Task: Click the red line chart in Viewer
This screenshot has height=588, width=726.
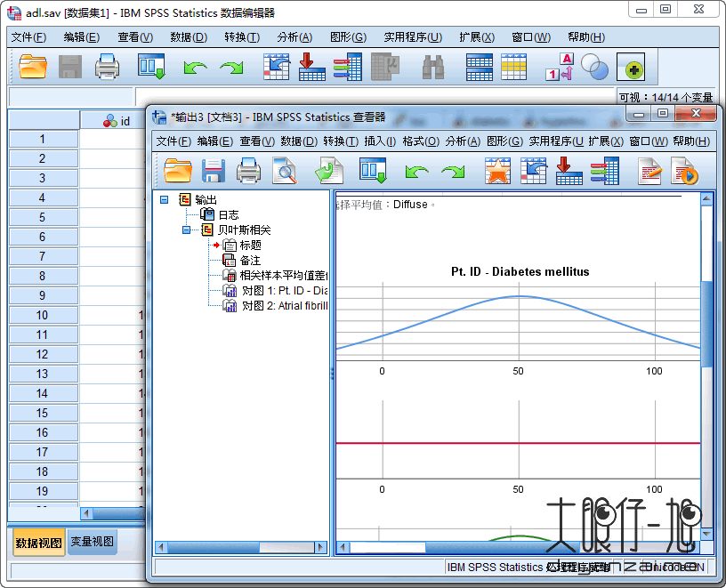Action: 518,443
